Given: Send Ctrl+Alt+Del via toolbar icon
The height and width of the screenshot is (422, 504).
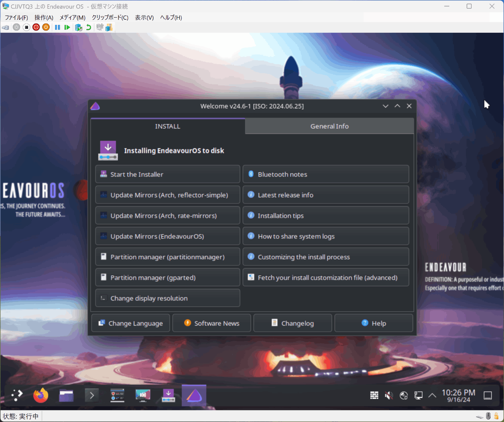Looking at the screenshot, I should 6,27.
